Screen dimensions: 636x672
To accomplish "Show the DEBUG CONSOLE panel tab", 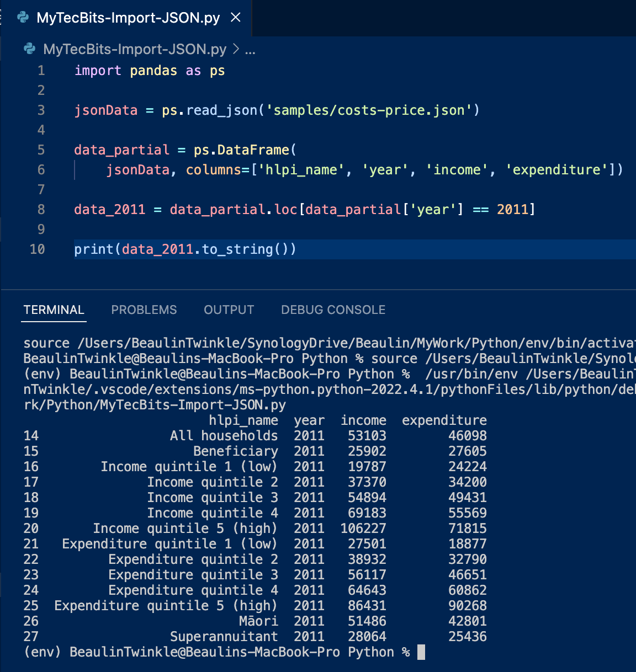I will pos(333,310).
